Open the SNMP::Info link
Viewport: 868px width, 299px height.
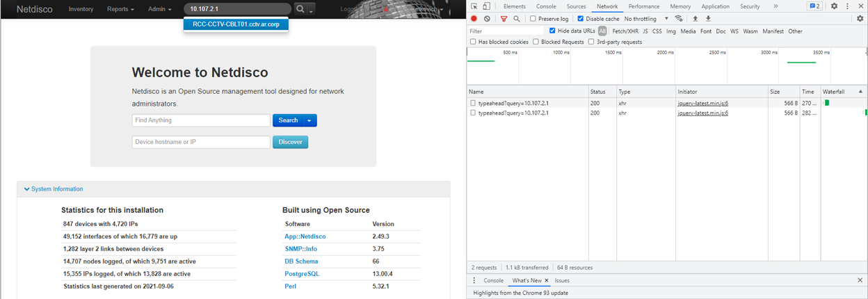click(301, 249)
